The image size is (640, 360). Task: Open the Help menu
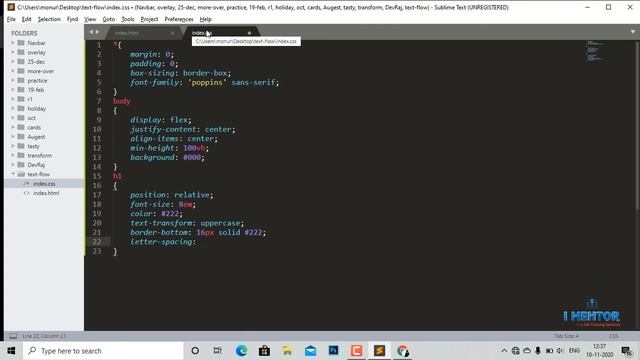206,19
